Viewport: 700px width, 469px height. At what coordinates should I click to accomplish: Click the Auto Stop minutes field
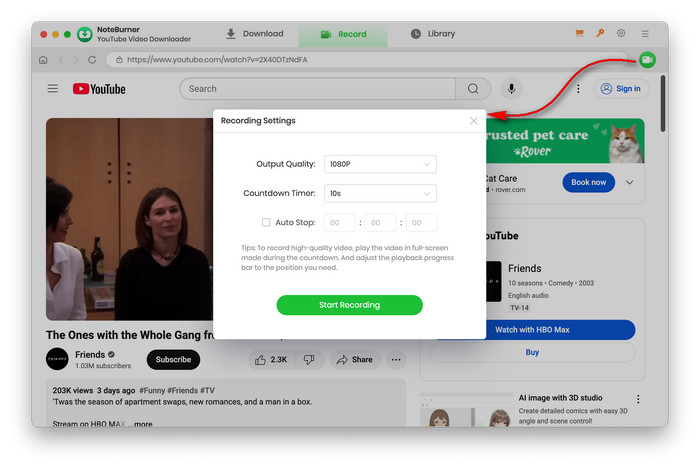pos(380,222)
